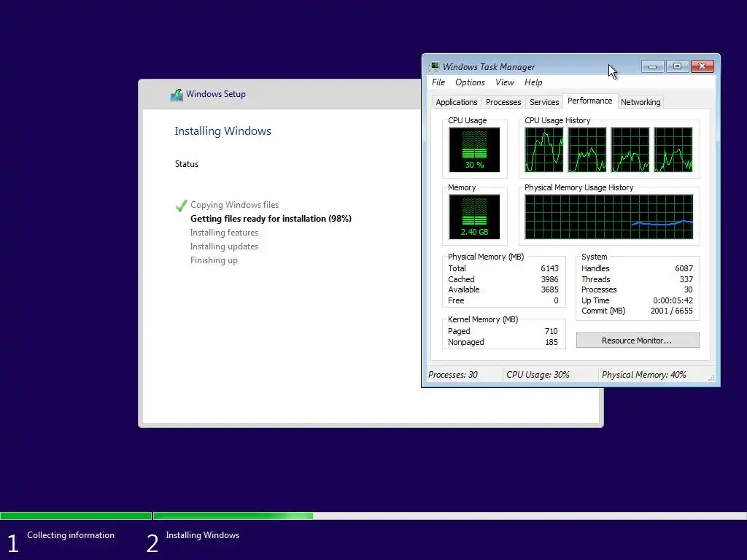Switch to the Networking tab
This screenshot has height=560, width=747.
pos(640,102)
